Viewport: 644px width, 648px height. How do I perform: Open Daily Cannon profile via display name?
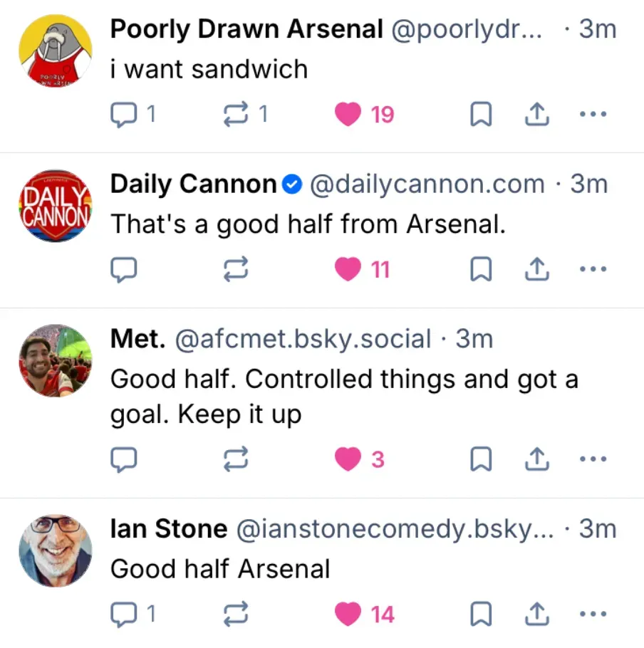[193, 184]
